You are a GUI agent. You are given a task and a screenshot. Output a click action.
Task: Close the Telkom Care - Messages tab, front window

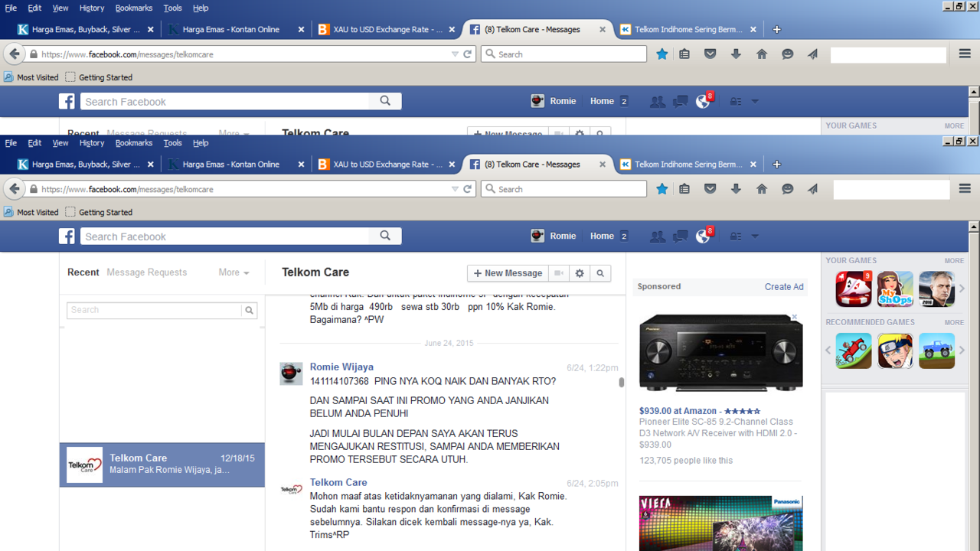coord(603,165)
